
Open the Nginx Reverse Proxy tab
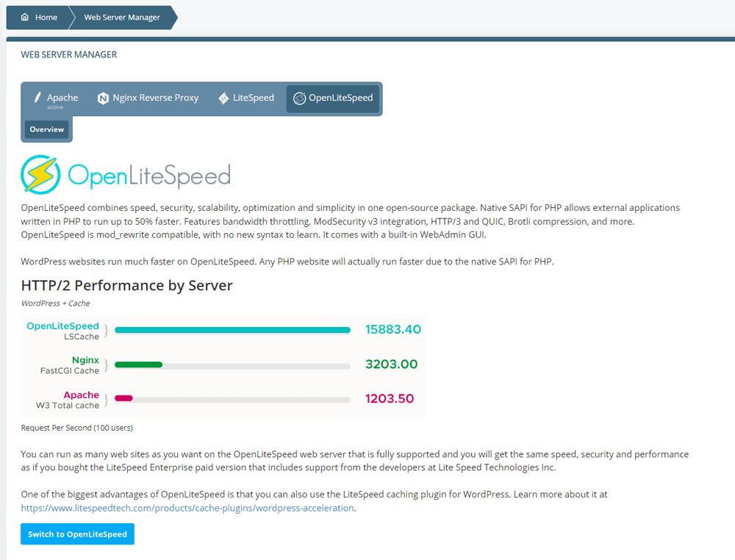point(148,99)
